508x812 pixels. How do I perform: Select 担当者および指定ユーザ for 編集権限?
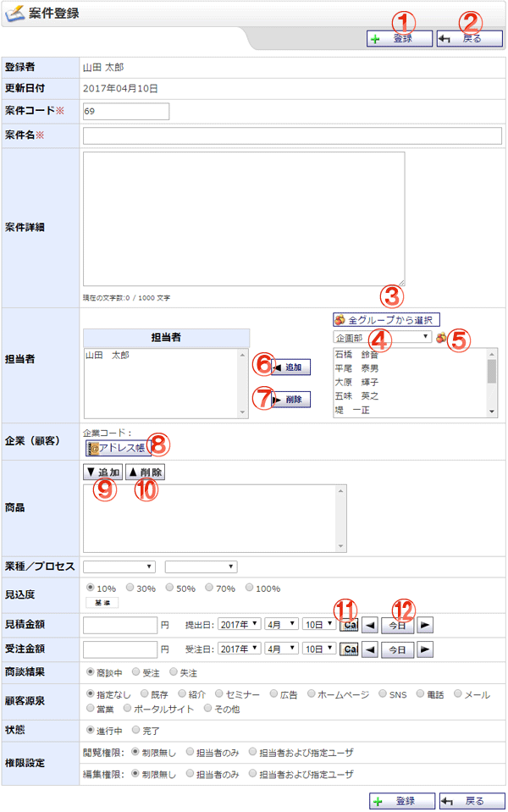pos(252,773)
